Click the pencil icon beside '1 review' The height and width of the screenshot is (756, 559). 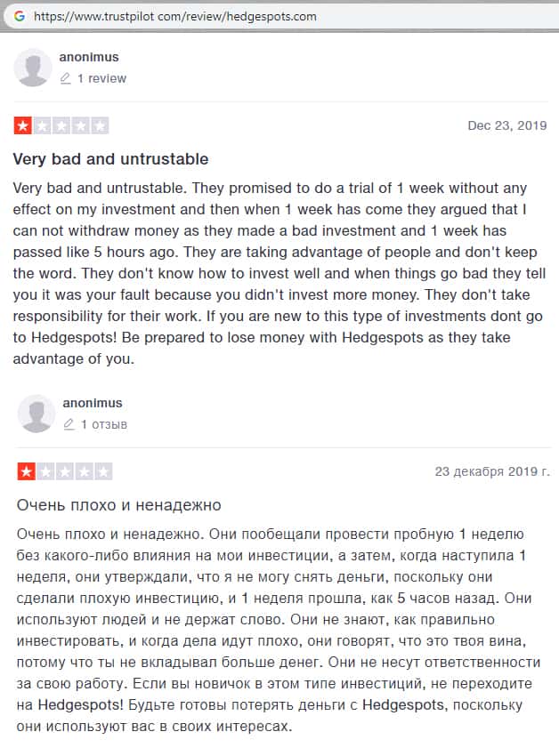(x=65, y=79)
